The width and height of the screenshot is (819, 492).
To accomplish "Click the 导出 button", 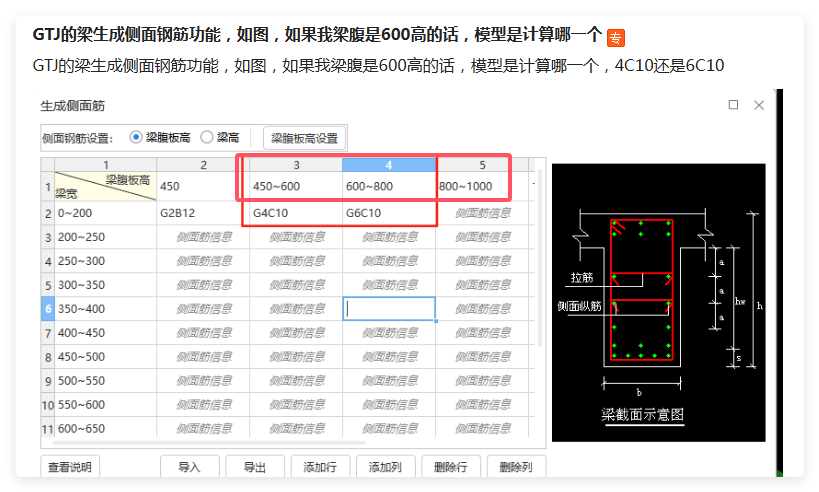I will (x=254, y=467).
